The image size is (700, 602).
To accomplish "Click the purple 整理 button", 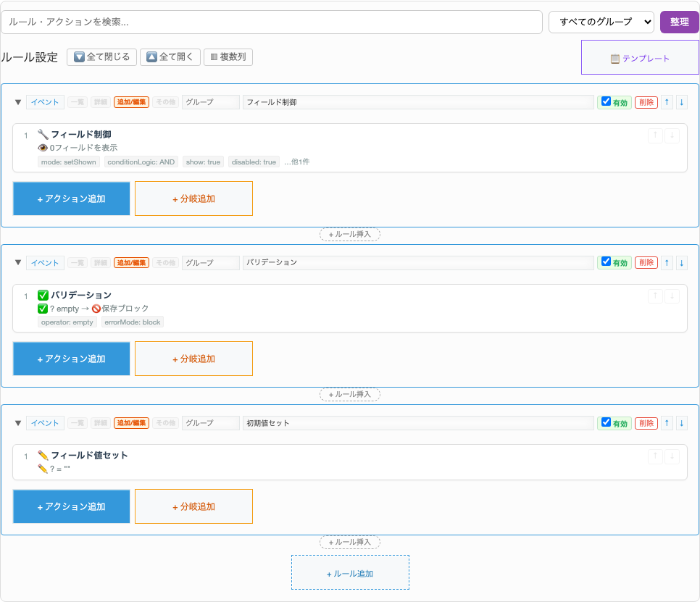I will click(680, 22).
